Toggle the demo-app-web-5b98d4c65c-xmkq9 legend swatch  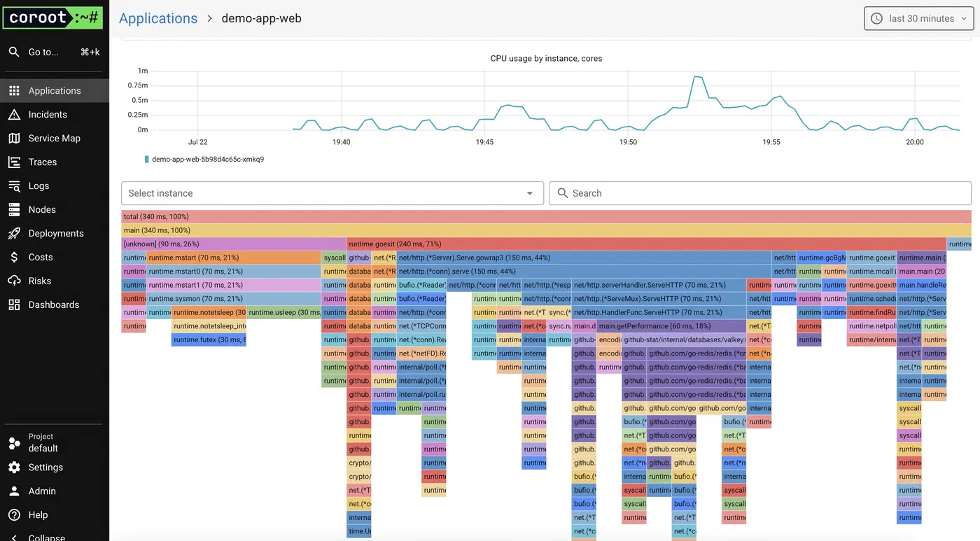(x=146, y=160)
